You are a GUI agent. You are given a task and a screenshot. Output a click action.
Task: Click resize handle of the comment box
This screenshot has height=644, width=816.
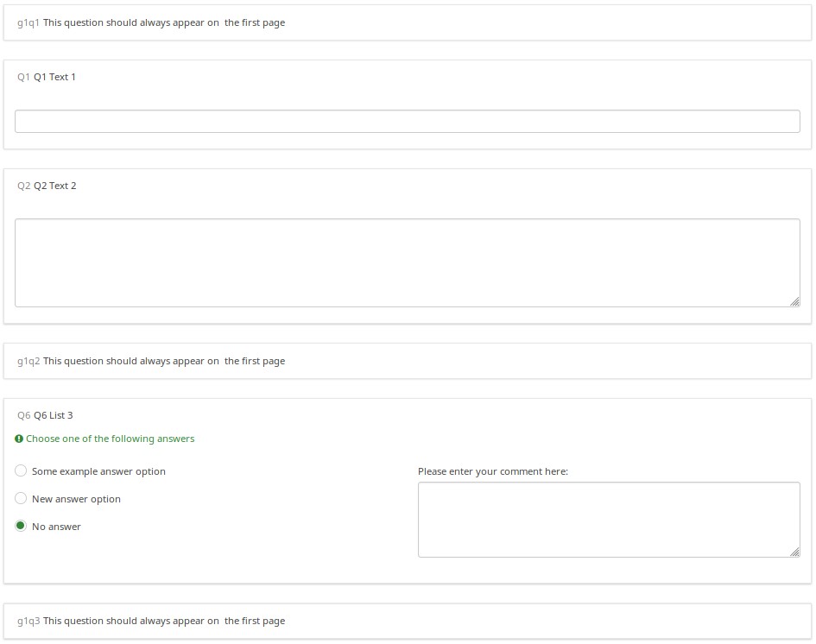click(794, 552)
